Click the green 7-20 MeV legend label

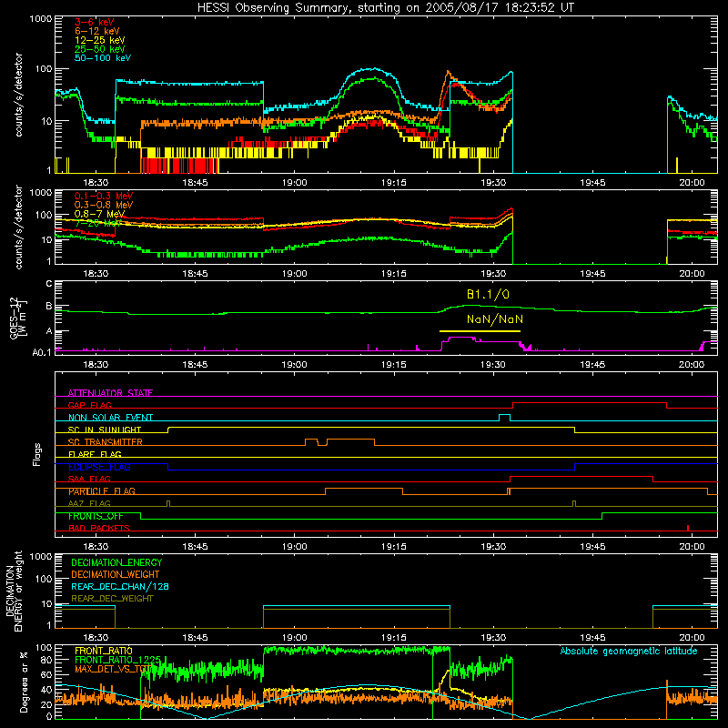coord(97,223)
